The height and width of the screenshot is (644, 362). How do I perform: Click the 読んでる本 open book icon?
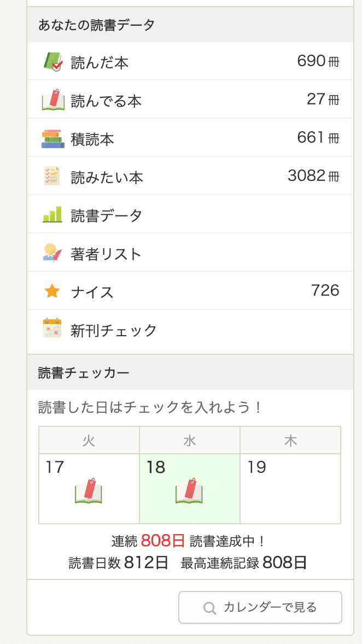[x=53, y=100]
